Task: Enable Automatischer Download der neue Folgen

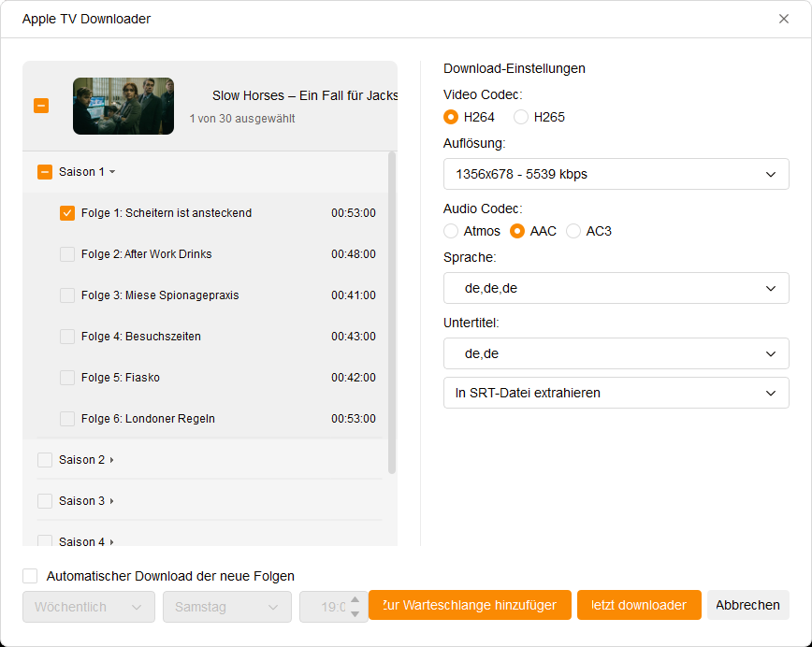Action: coord(31,576)
